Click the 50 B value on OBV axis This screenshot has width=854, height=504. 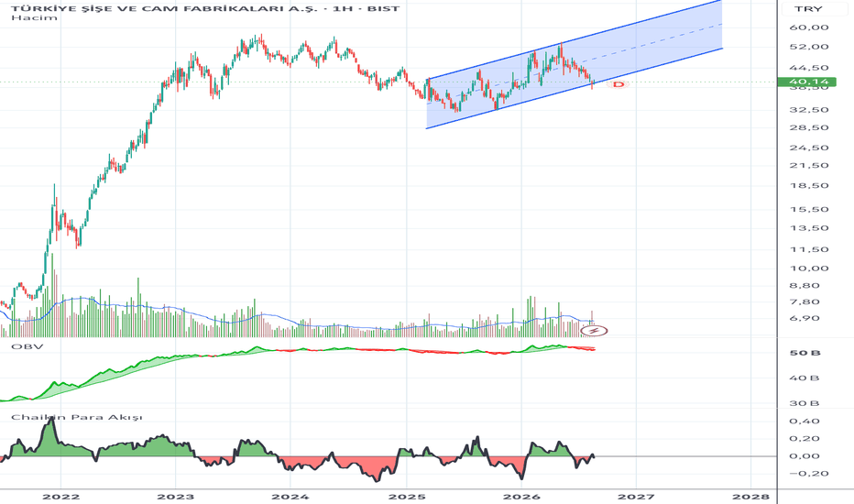pos(805,353)
